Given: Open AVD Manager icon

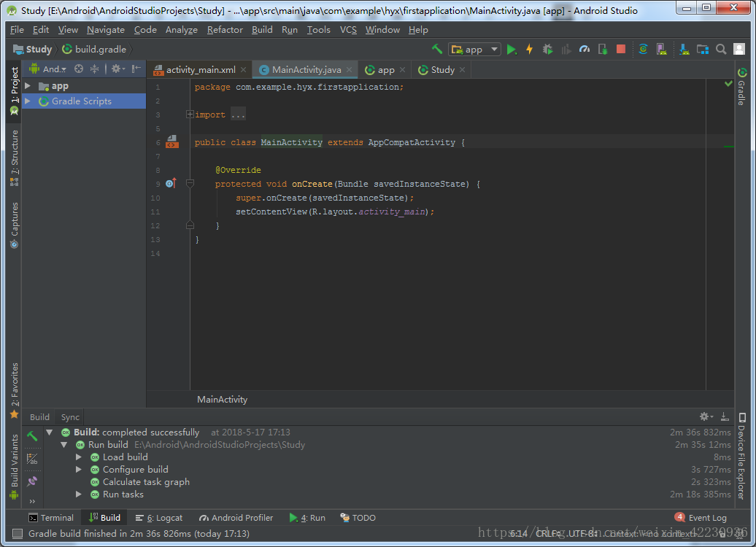Looking at the screenshot, I should tap(661, 49).
